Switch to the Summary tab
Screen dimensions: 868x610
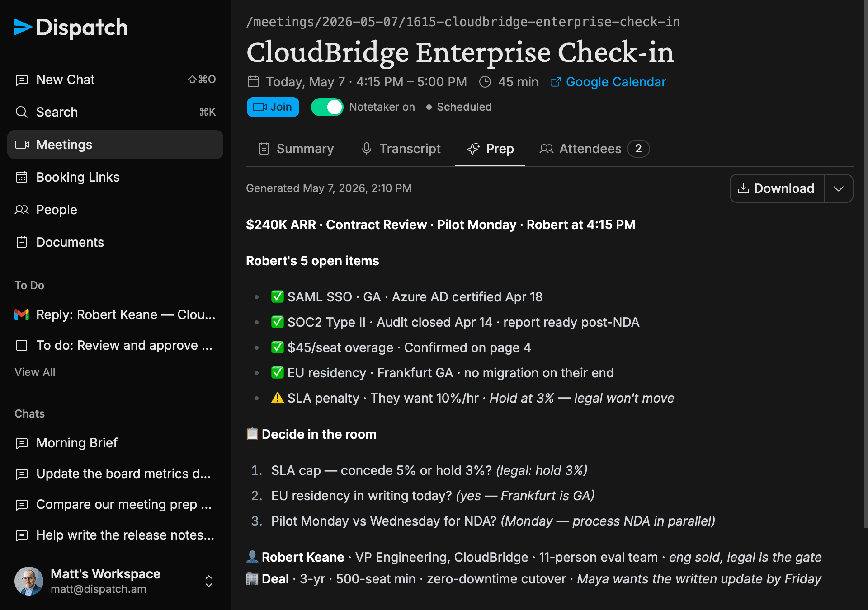296,149
